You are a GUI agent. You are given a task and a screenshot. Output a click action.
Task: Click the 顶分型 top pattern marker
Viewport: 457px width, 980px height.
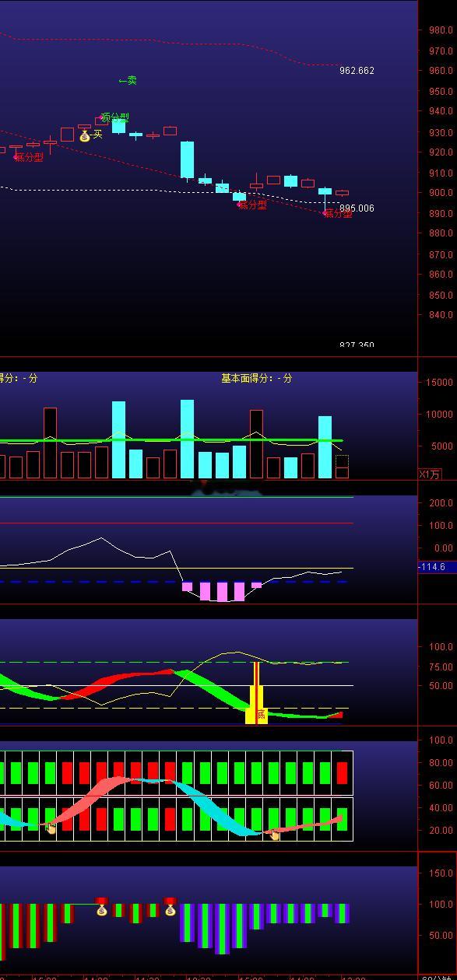(114, 118)
